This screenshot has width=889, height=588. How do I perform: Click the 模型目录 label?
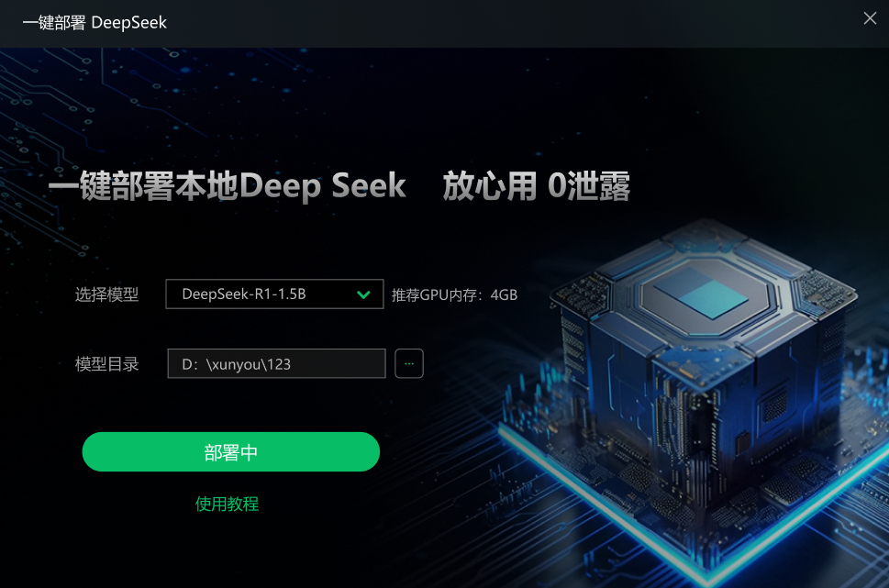tap(107, 364)
